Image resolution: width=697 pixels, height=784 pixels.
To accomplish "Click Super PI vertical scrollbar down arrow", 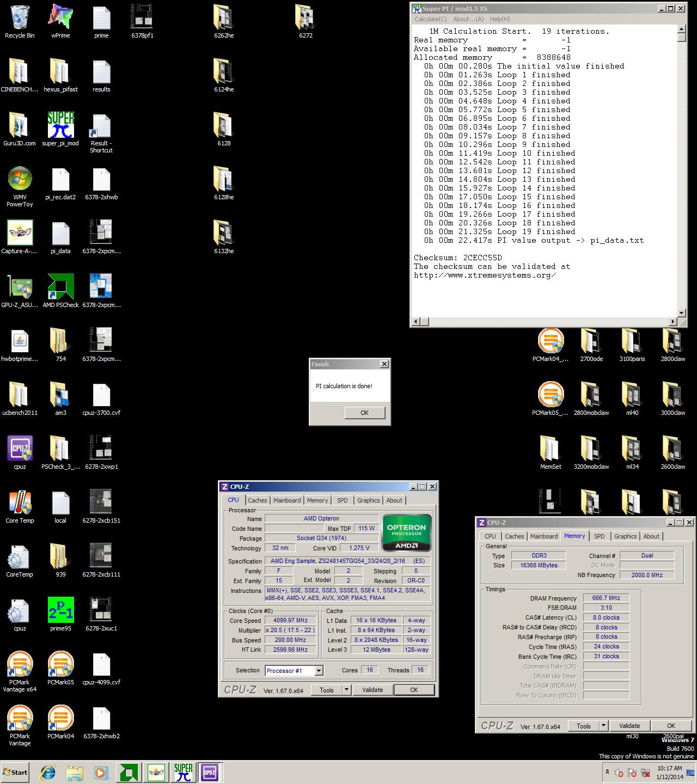I will pos(681,313).
